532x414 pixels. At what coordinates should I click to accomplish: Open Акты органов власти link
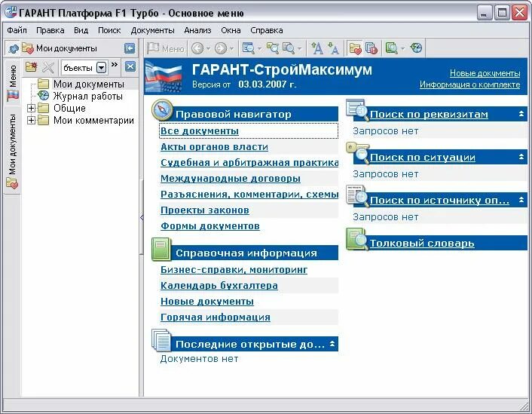tap(214, 147)
